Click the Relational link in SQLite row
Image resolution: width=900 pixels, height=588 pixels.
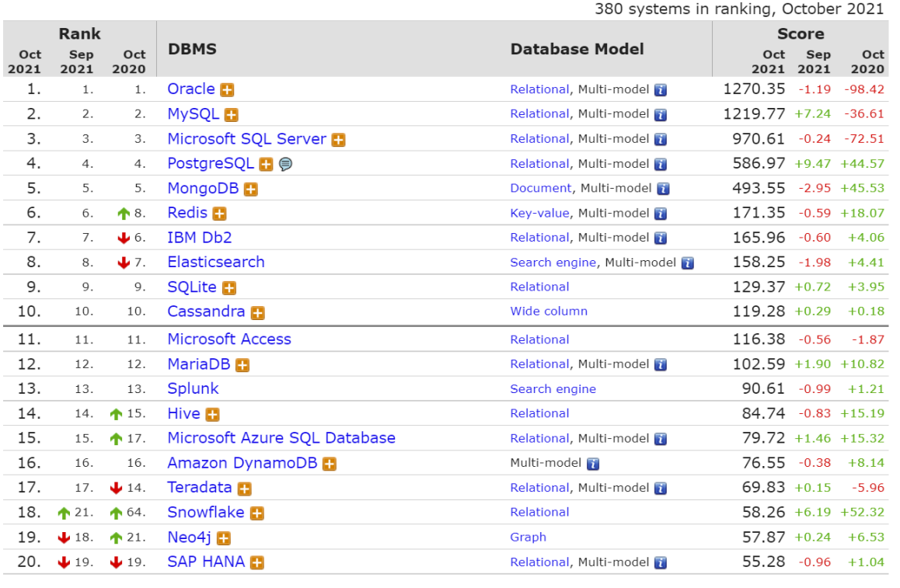pyautogui.click(x=539, y=287)
